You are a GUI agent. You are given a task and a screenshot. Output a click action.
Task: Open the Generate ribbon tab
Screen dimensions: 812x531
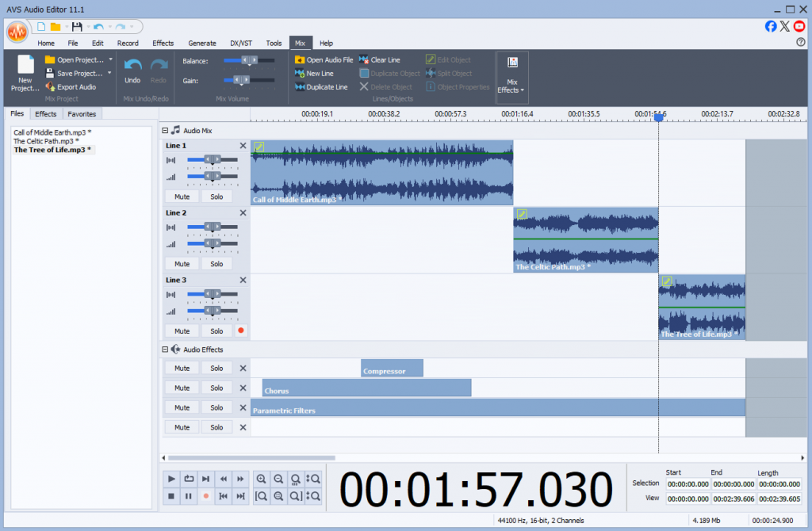pos(202,44)
